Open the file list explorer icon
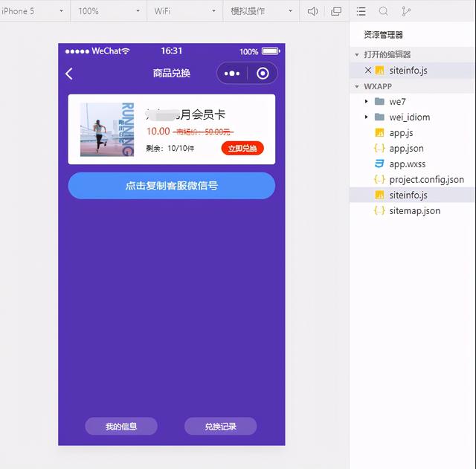 [361, 12]
